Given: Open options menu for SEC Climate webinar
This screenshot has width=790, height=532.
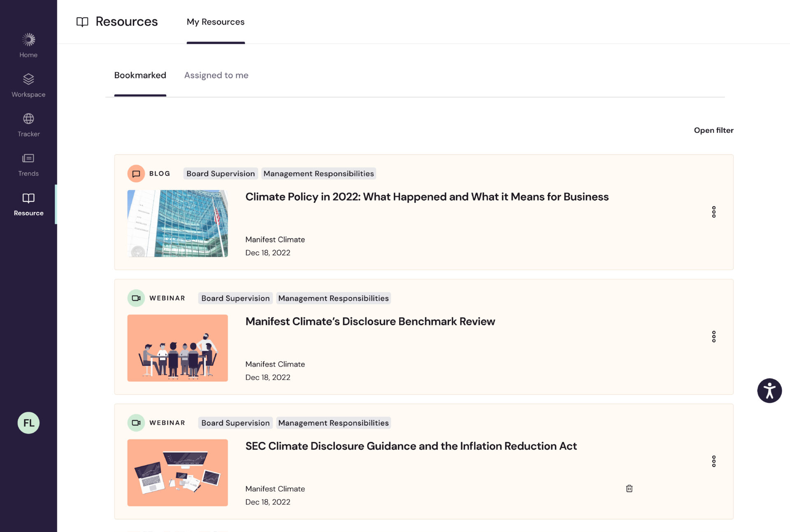Looking at the screenshot, I should pyautogui.click(x=713, y=461).
